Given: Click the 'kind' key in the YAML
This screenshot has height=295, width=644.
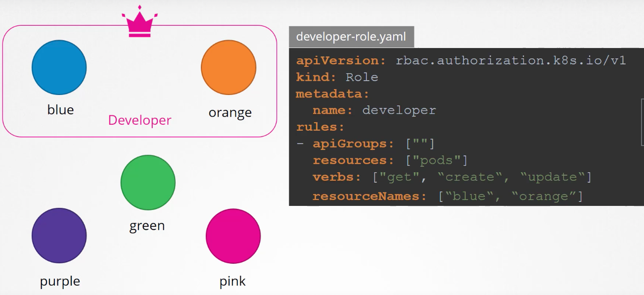Looking at the screenshot, I should point(317,77).
